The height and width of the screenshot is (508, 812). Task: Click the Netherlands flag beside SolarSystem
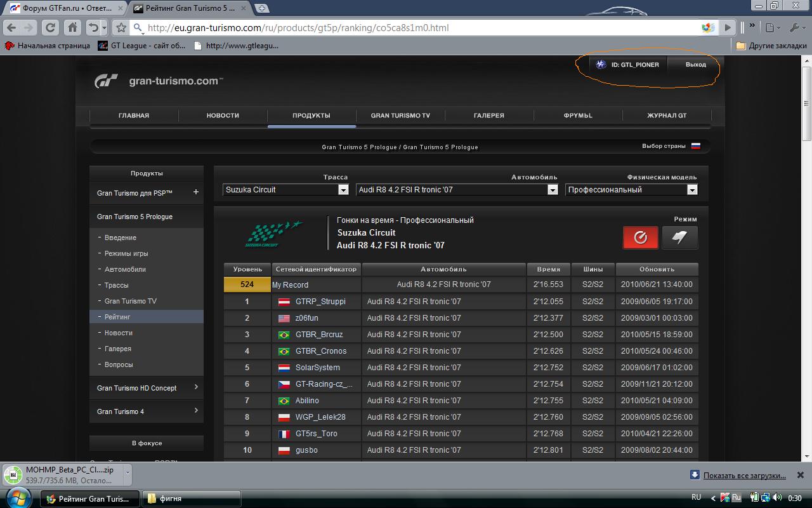point(284,368)
